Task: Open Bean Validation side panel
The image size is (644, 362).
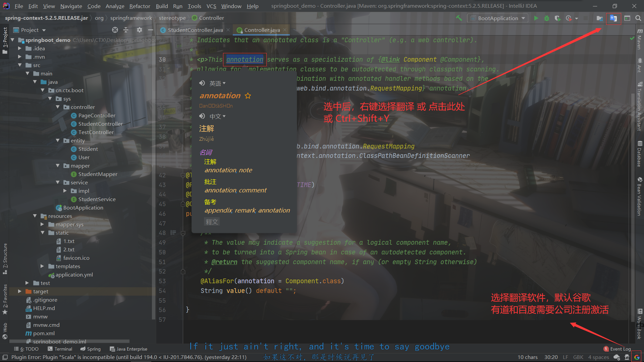Action: (640, 196)
